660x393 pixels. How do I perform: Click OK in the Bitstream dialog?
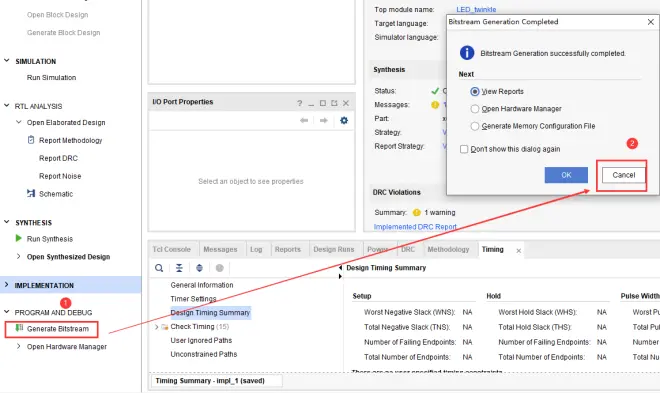pyautogui.click(x=566, y=175)
